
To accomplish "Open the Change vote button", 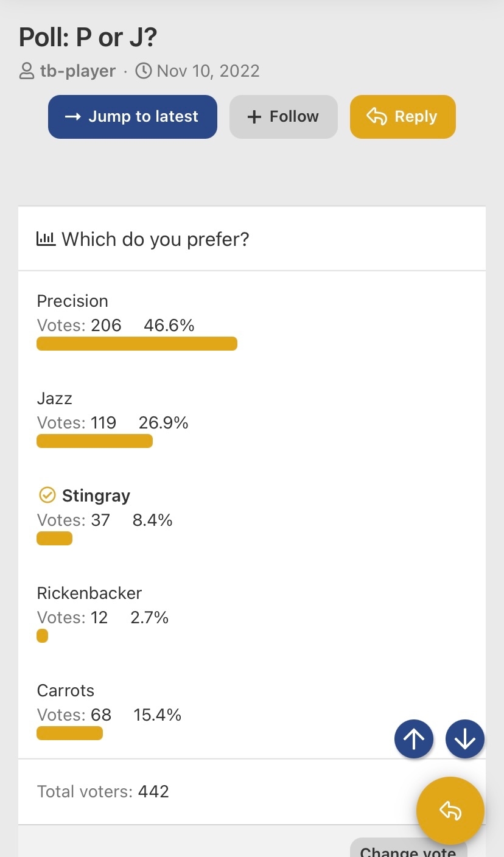I will coord(408,848).
